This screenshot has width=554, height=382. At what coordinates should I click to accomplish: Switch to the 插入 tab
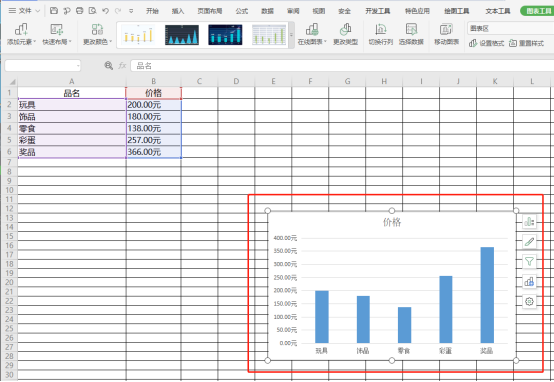point(178,11)
